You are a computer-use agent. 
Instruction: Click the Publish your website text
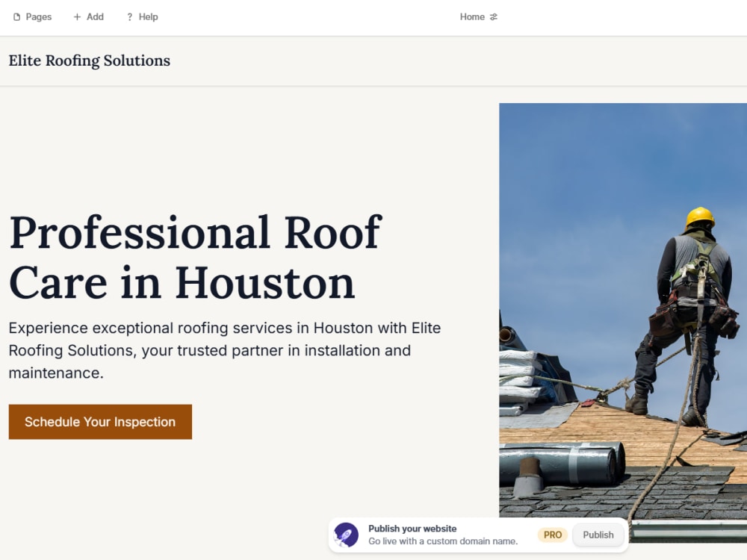point(412,529)
